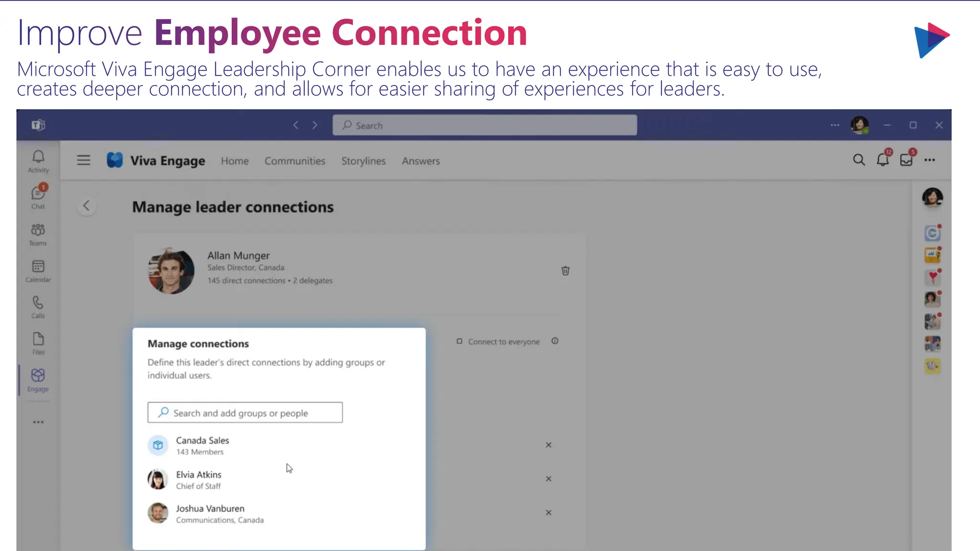
Task: Remove Elvia Atkins connection
Action: click(549, 479)
